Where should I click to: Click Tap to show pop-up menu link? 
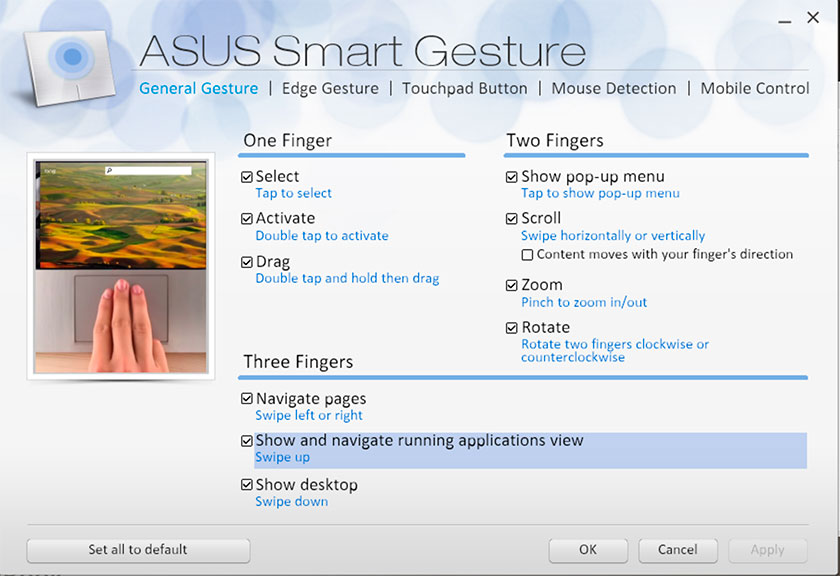600,193
